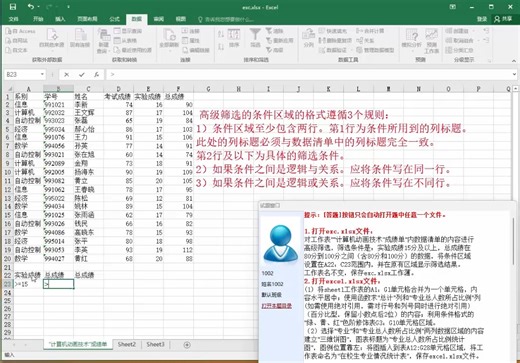The image size is (520, 363).
Task: Switch to the 审阅 ribbon tab
Action: (x=159, y=19)
